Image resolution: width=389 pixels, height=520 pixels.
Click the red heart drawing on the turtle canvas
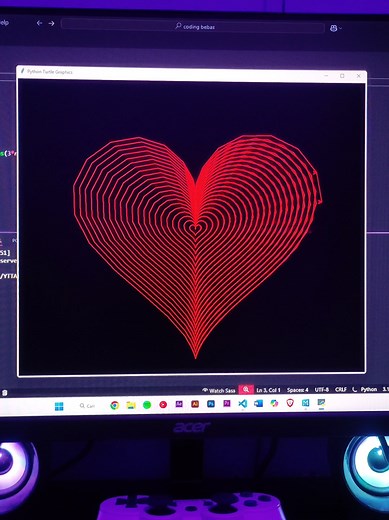[x=197, y=246]
